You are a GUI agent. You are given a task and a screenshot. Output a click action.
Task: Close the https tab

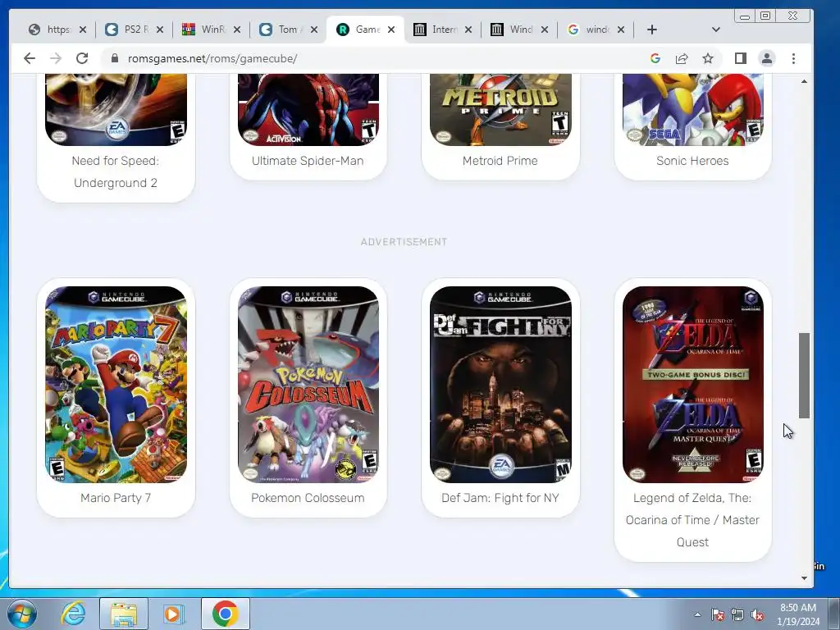coord(83,30)
